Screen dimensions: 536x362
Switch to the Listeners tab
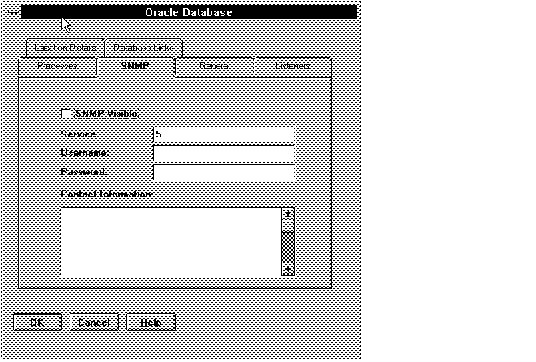[x=293, y=66]
